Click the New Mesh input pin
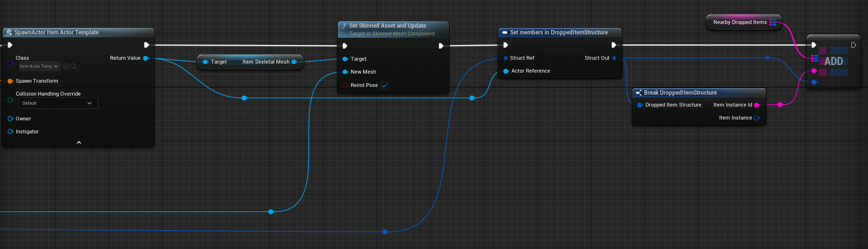The image size is (868, 249). coord(345,72)
